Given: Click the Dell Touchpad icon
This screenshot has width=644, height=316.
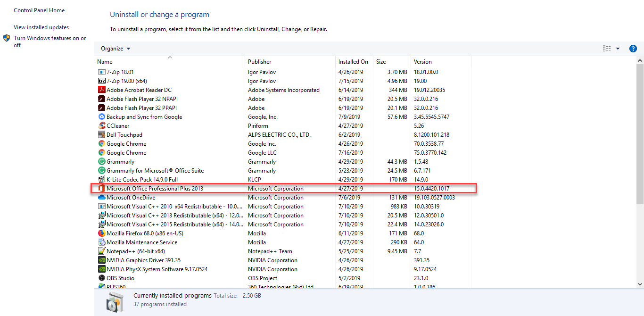Looking at the screenshot, I should (x=102, y=135).
